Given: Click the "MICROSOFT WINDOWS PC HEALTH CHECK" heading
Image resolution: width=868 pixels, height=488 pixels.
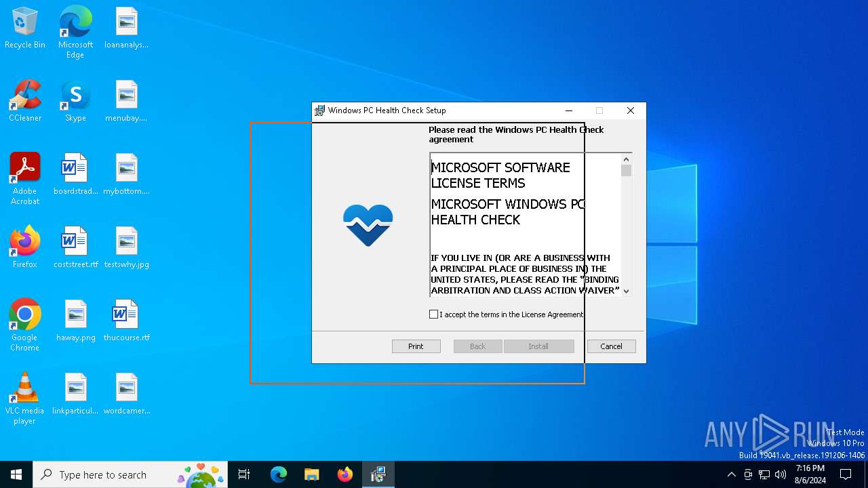Looking at the screenshot, I should coord(508,212).
